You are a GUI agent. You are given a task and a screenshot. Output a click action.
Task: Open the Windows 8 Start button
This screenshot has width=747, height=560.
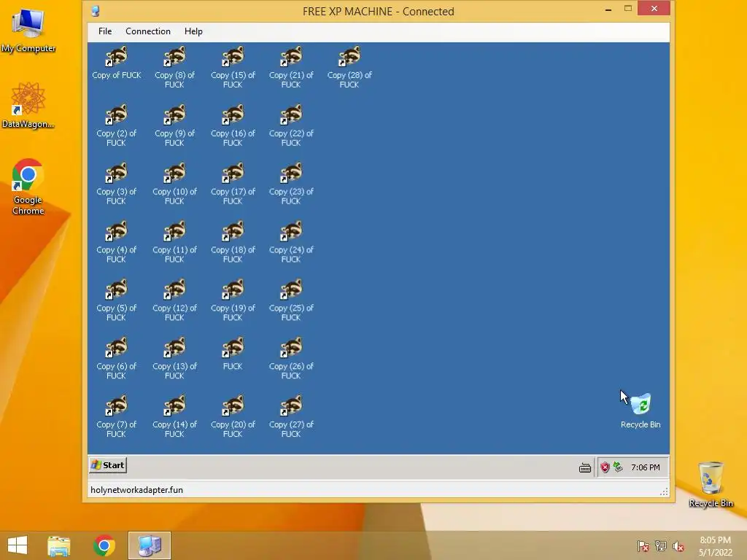[x=18, y=545]
